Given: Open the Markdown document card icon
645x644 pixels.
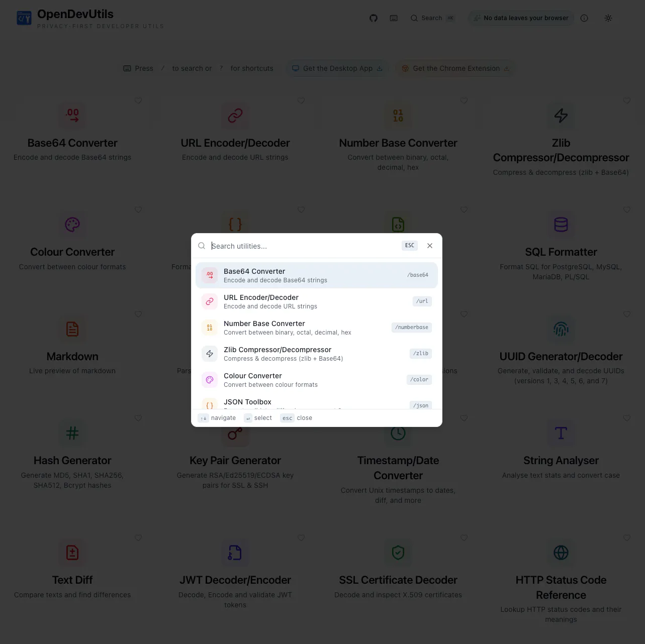Looking at the screenshot, I should 72,329.
